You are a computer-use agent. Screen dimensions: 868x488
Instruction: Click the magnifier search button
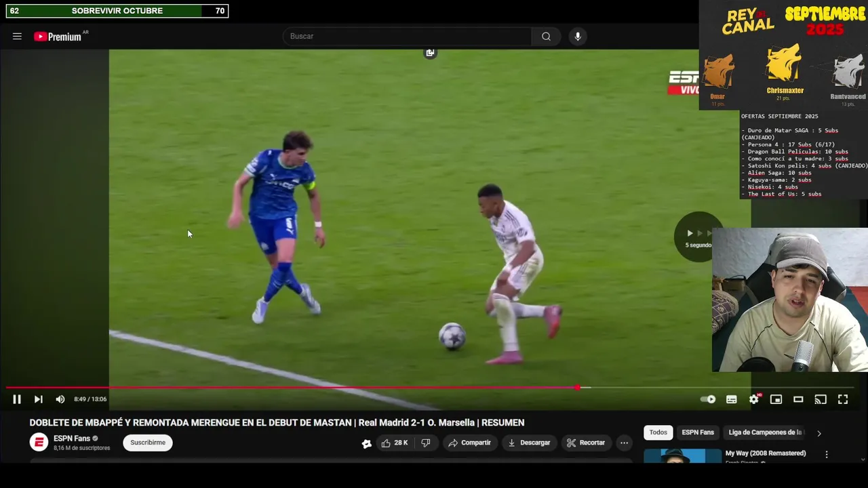[x=546, y=37]
